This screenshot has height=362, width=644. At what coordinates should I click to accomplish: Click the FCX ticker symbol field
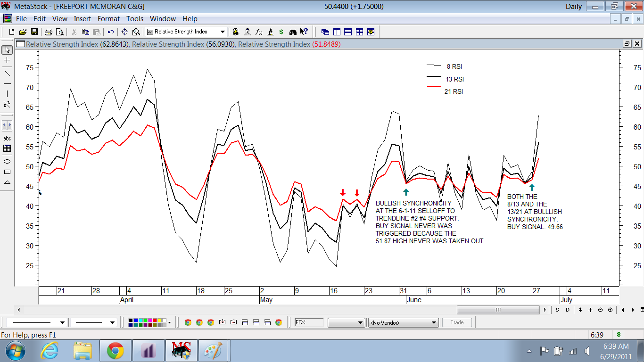309,322
